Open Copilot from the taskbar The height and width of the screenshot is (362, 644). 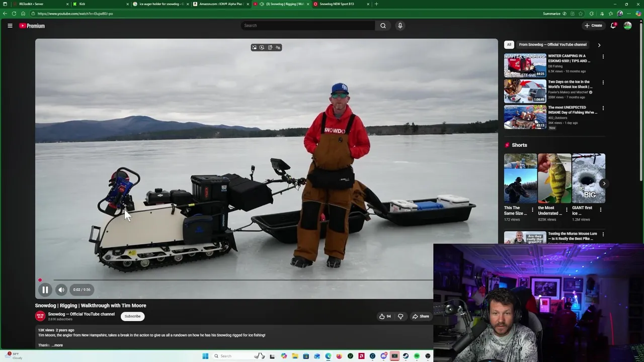click(284, 356)
